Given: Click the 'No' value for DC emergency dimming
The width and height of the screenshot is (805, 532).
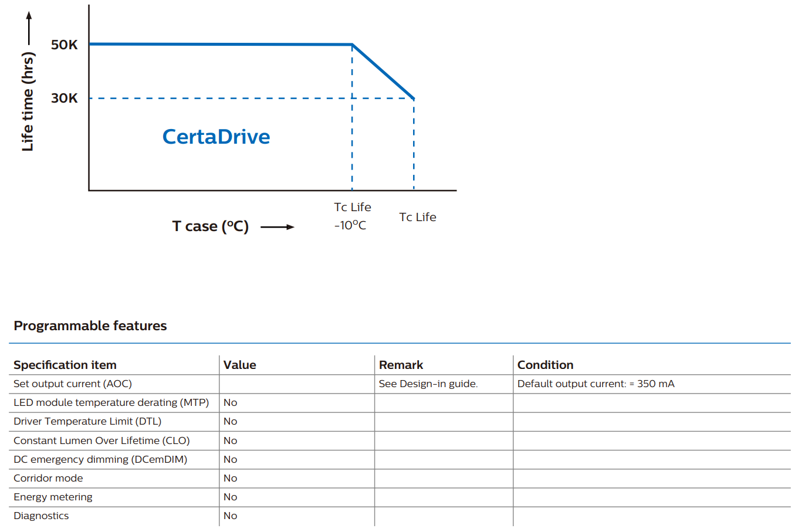Looking at the screenshot, I should pyautogui.click(x=231, y=459).
